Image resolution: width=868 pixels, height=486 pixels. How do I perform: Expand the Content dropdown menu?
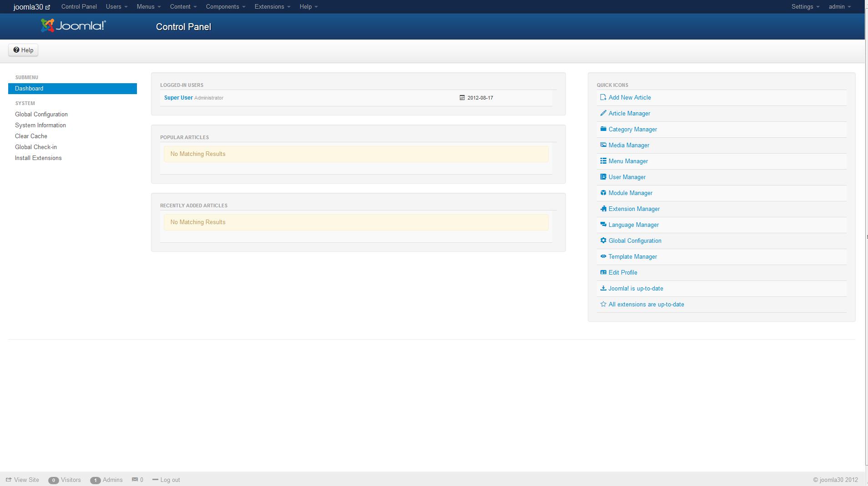pos(183,6)
